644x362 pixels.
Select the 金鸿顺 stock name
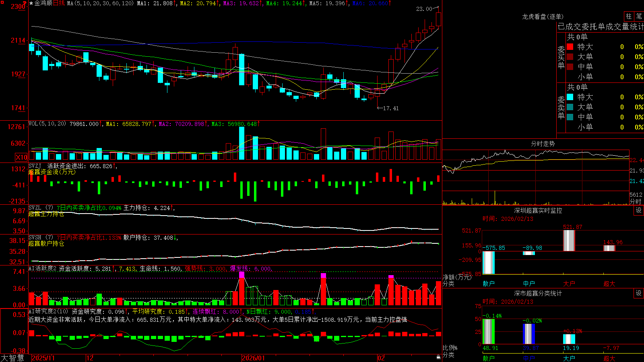pyautogui.click(x=43, y=3)
